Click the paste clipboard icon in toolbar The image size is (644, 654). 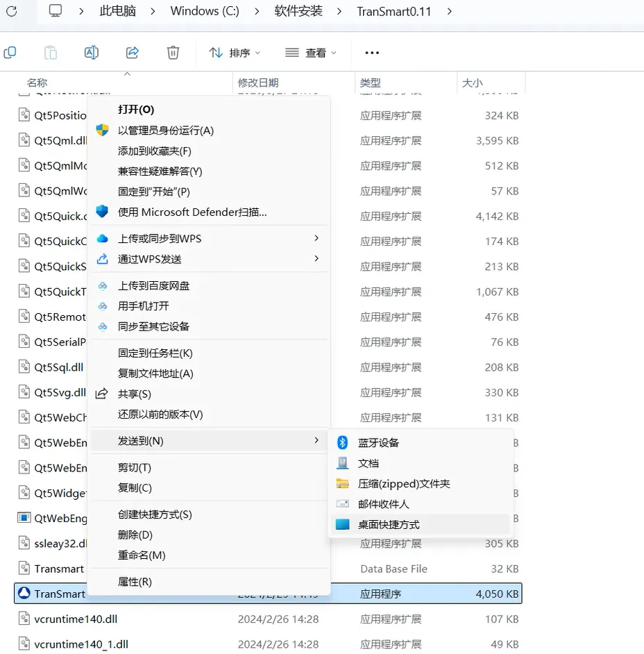tap(51, 53)
